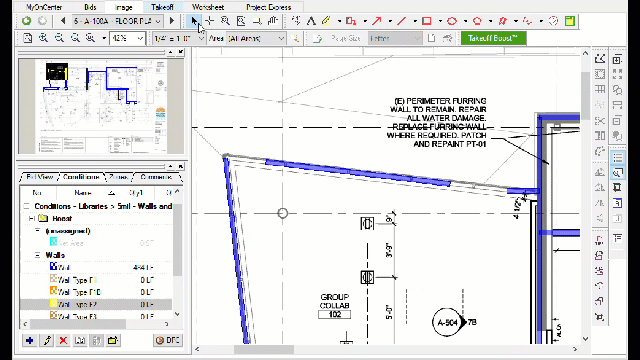Click the DPC button below conditions list
Viewport: 640px width, 360px height.
[x=168, y=340]
